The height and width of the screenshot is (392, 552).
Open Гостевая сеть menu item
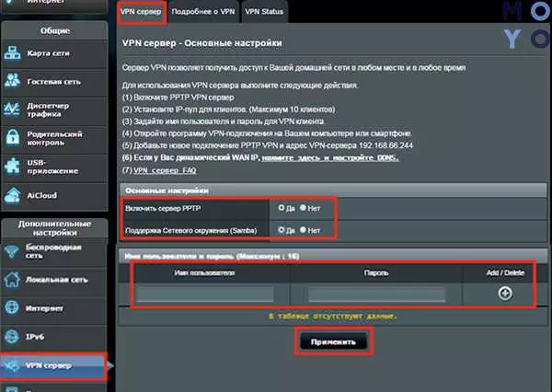pos(54,82)
